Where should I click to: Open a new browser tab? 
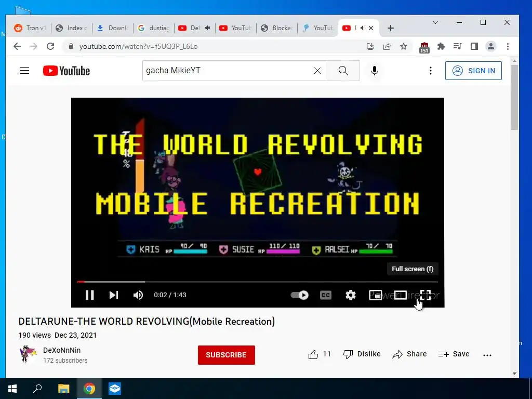pos(391,28)
